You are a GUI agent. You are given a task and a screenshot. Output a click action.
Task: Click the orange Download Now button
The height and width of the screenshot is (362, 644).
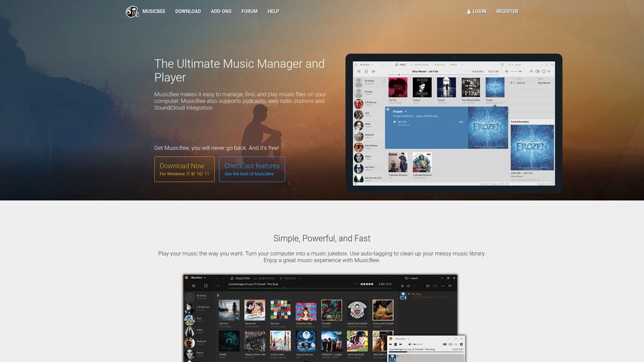[x=184, y=169]
